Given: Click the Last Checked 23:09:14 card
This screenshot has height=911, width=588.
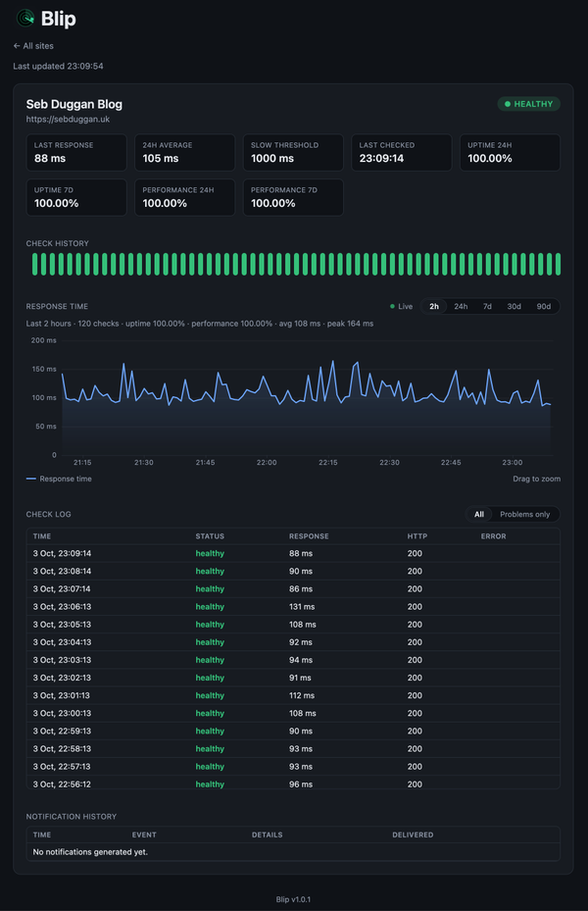Looking at the screenshot, I should pyautogui.click(x=402, y=153).
